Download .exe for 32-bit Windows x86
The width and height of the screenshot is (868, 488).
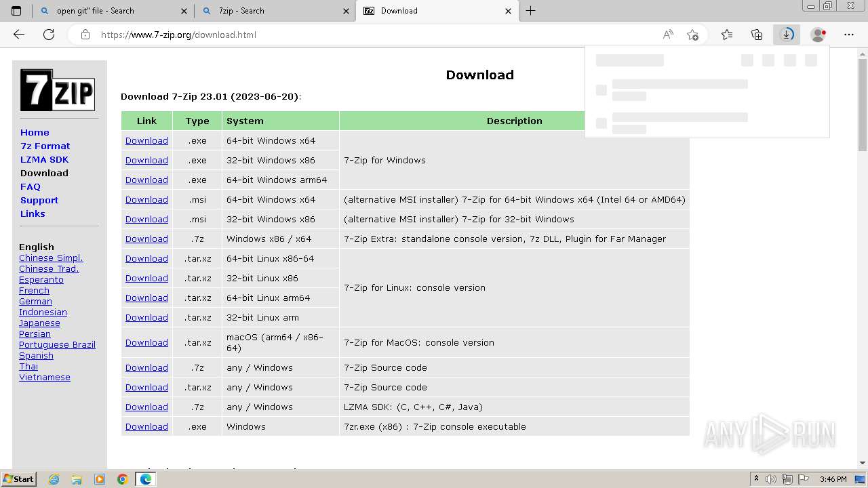click(146, 160)
